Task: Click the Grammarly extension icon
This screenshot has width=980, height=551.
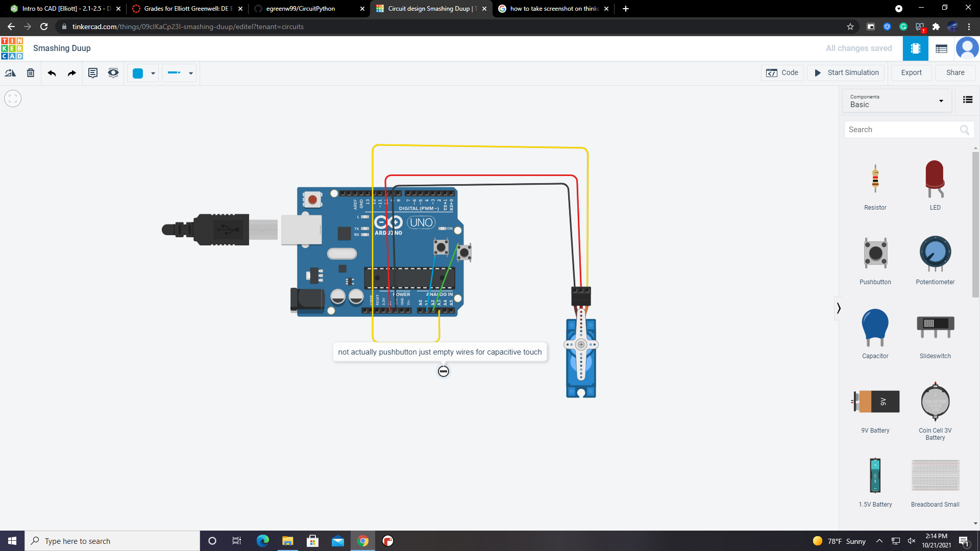Action: [903, 27]
